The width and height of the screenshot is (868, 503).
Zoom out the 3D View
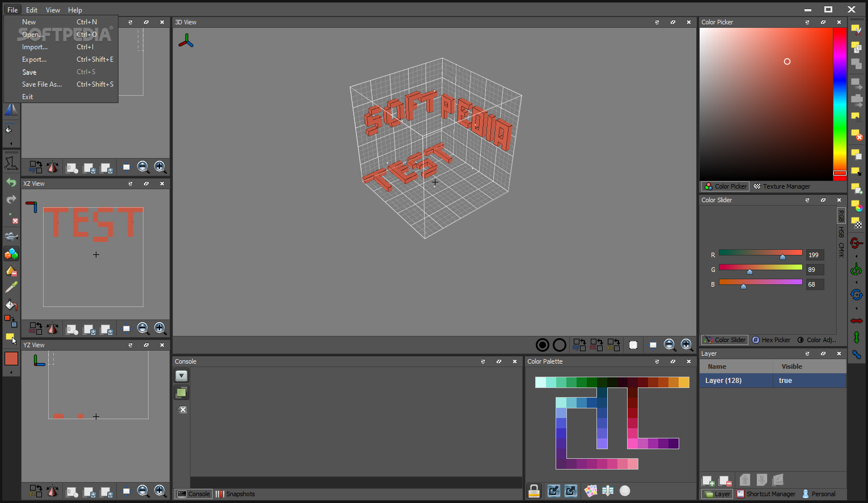click(670, 344)
